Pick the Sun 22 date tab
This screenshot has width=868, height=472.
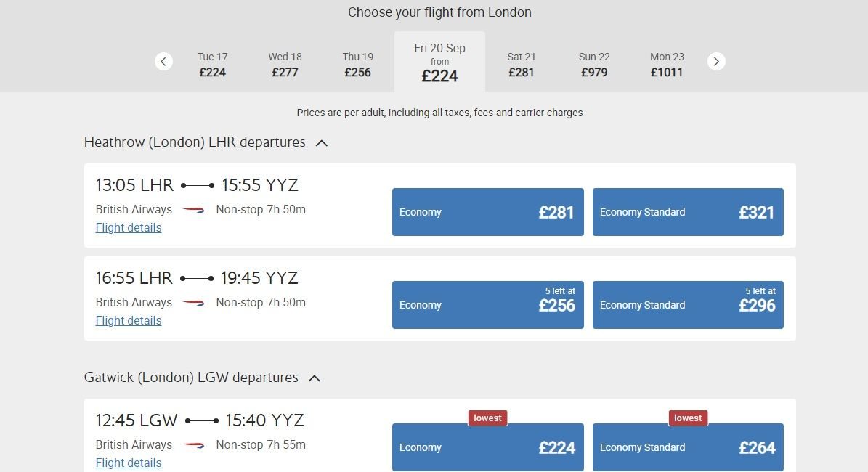click(x=594, y=64)
